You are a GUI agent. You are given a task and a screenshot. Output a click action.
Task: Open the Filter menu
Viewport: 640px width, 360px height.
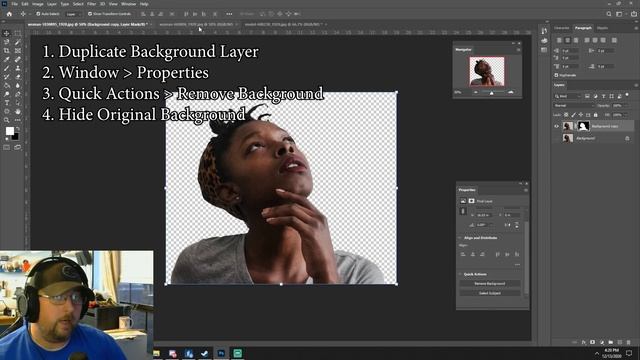(x=91, y=4)
